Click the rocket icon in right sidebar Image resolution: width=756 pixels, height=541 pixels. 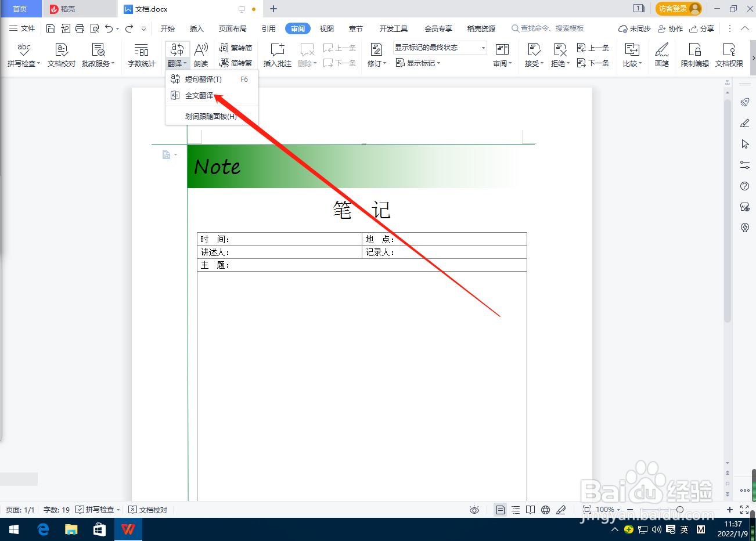click(x=745, y=102)
